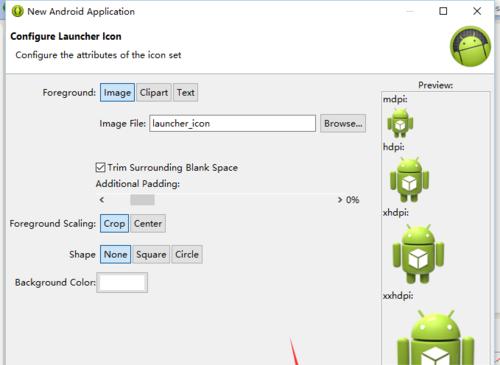This screenshot has width=500, height=365.
Task: Toggle Trim Surrounding Blank Space checkbox
Action: click(100, 167)
